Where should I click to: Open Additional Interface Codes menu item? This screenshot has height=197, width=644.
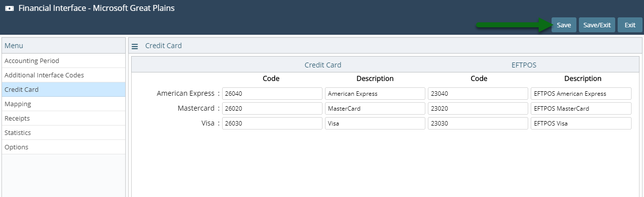point(64,75)
